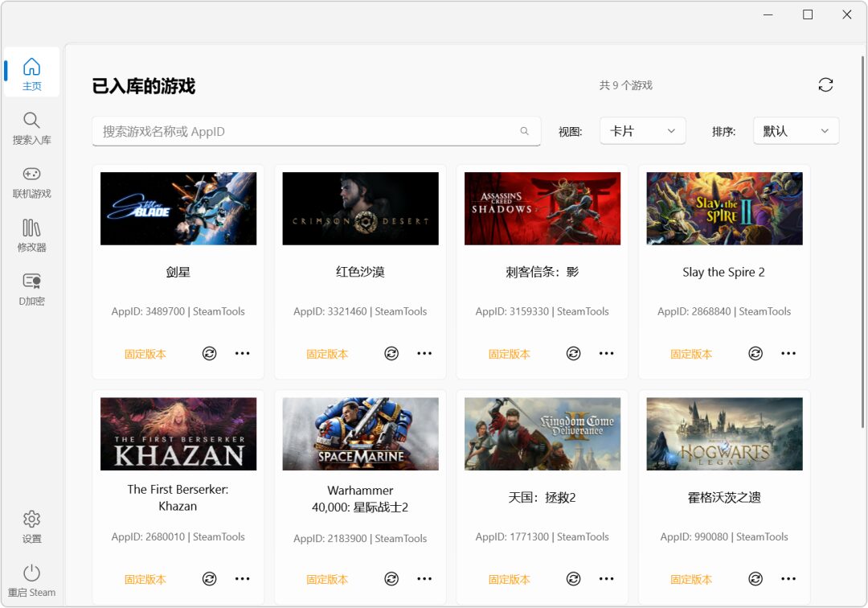
Task: Click the sync icon on 天国：拯救2 card
Action: [x=574, y=579]
